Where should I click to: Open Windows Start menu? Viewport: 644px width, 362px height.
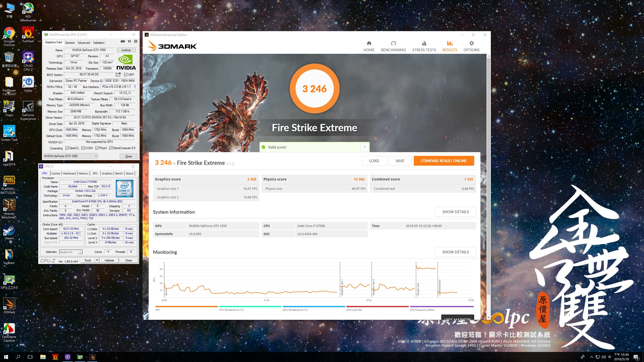point(6,357)
